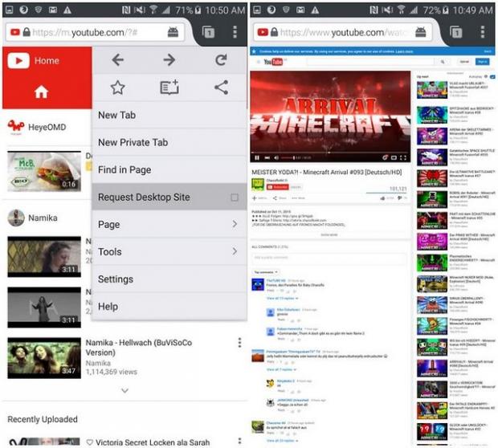Open Find in Page

point(124,169)
